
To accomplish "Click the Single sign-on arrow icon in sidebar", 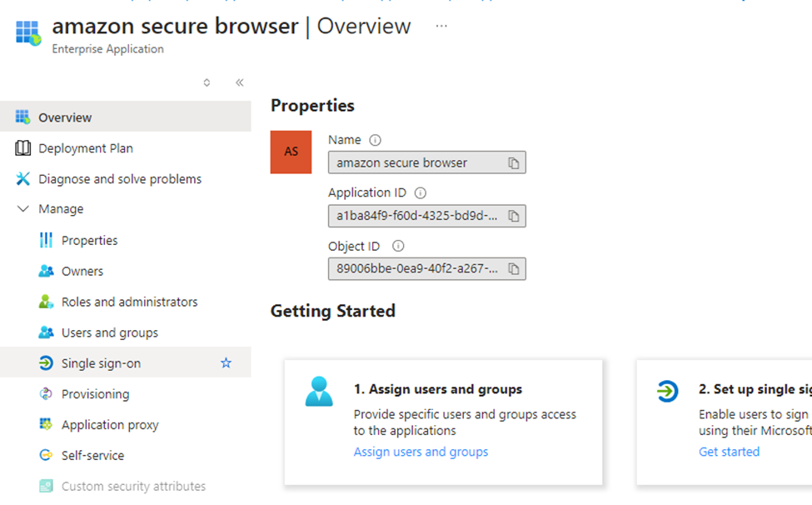I will (x=46, y=362).
